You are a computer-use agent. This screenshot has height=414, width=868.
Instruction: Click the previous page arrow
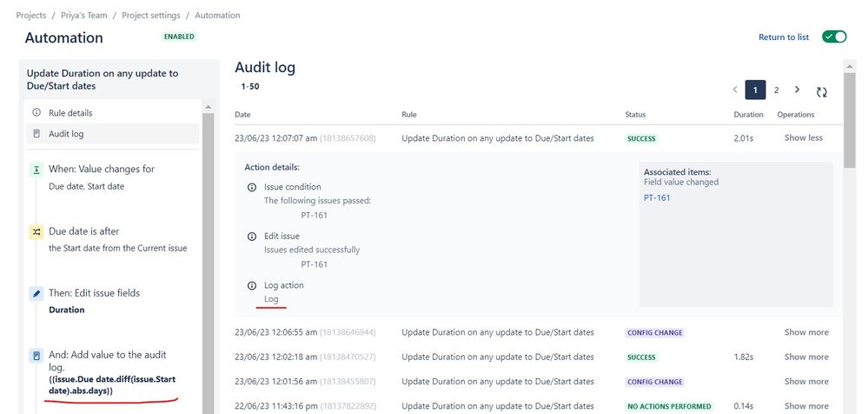point(734,90)
